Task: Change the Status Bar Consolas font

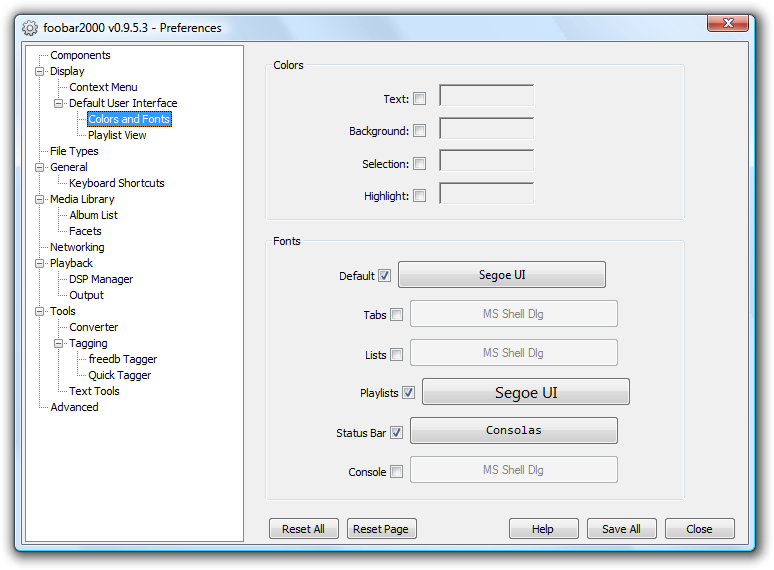Action: pos(513,431)
